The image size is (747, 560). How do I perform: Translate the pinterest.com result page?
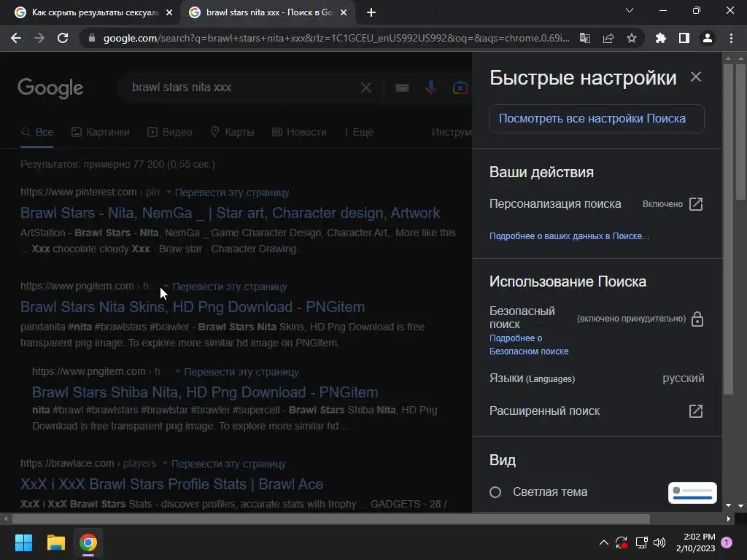[232, 192]
